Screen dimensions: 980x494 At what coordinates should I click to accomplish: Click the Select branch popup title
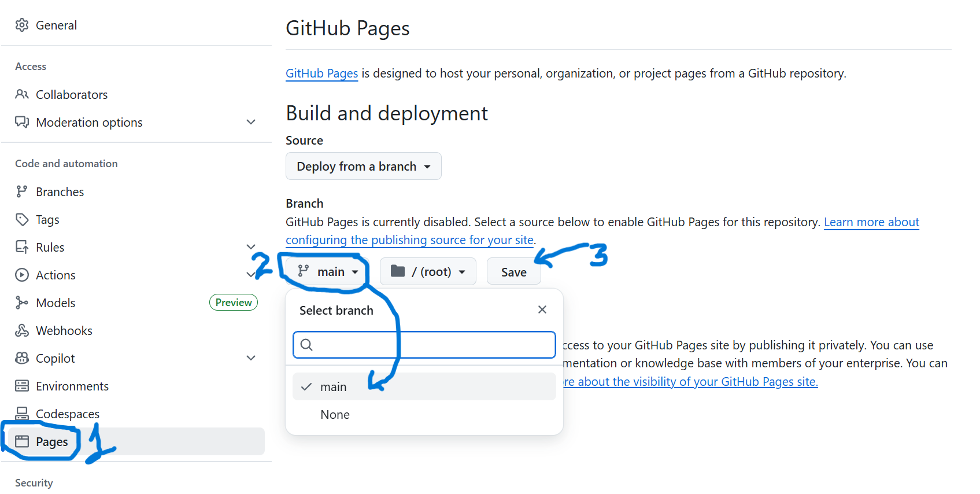pyautogui.click(x=336, y=310)
